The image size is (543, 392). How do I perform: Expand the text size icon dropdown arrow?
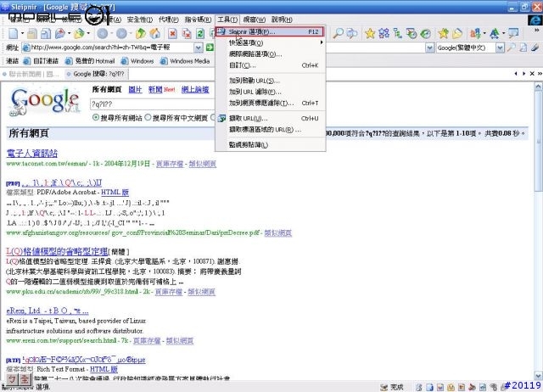pyautogui.click(x=503, y=33)
